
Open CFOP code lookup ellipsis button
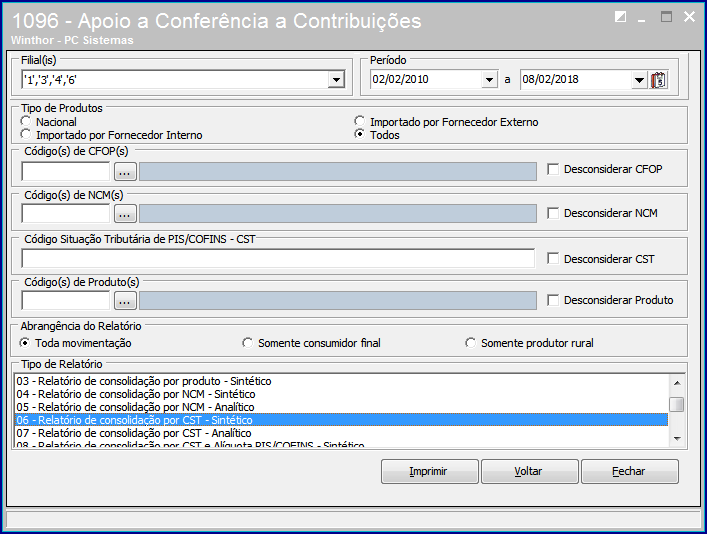click(125, 172)
